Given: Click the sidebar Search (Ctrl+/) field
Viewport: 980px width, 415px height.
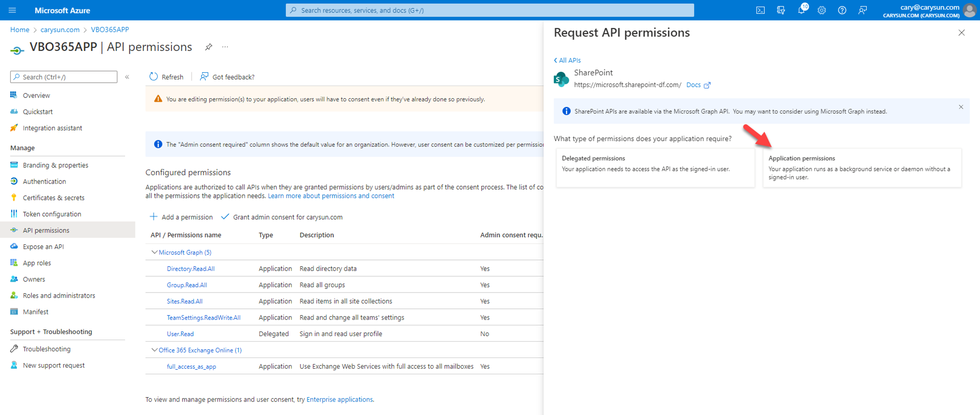Looking at the screenshot, I should [x=64, y=77].
